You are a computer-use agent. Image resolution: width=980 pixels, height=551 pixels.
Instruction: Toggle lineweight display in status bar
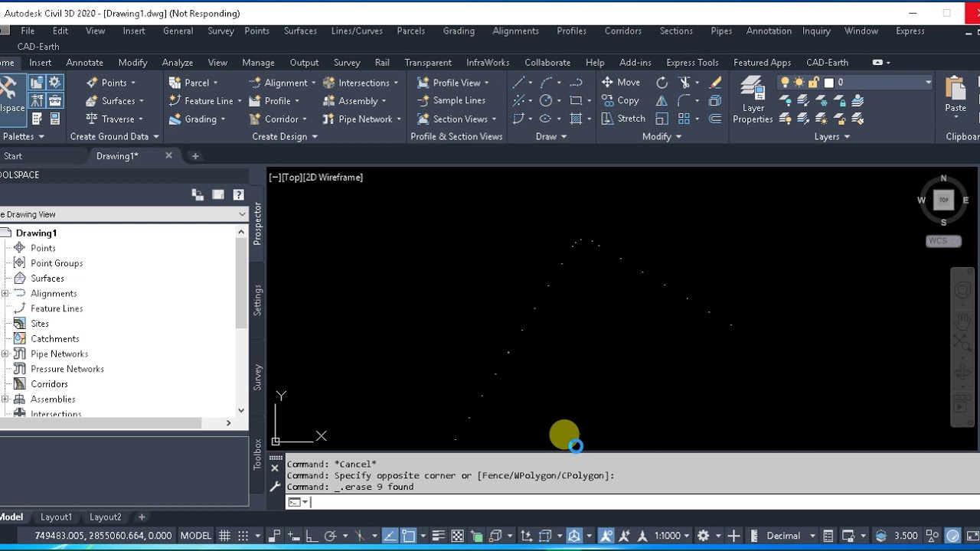438,536
